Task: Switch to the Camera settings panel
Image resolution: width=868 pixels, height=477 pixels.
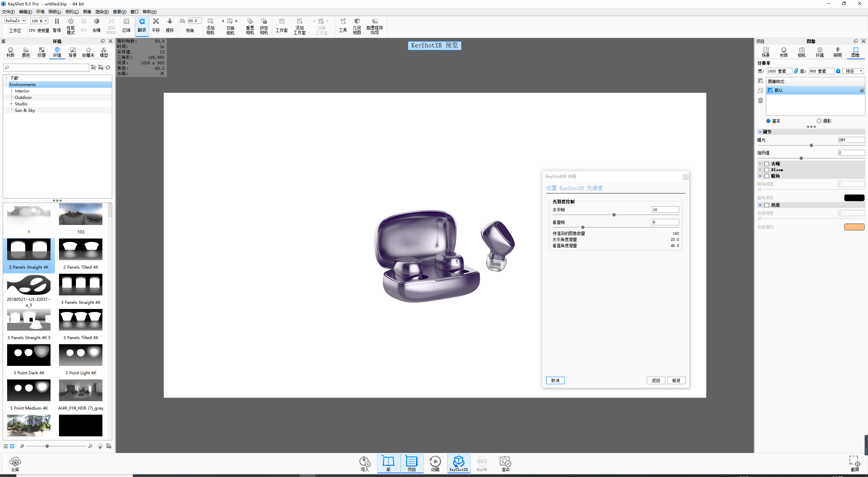Action: (801, 52)
